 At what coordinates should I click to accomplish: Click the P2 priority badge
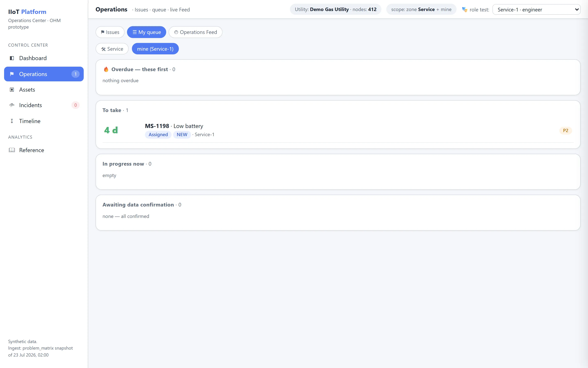565,130
